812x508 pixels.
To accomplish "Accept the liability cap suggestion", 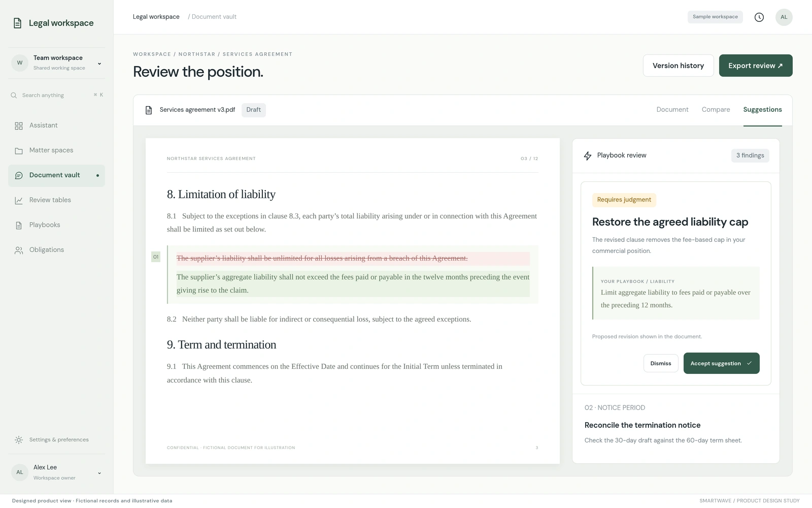I will click(x=721, y=363).
